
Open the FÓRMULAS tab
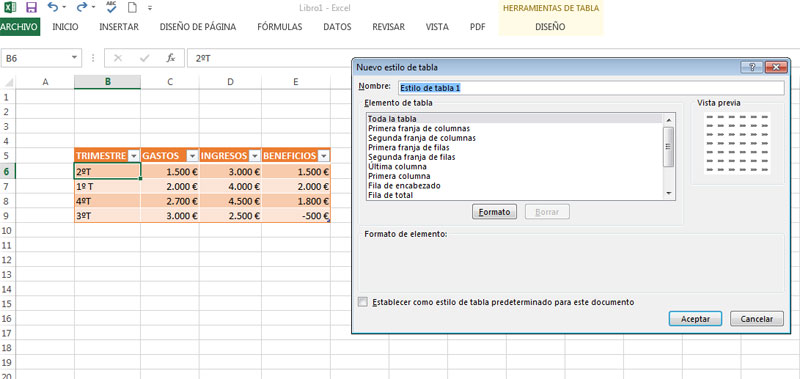[x=280, y=27]
